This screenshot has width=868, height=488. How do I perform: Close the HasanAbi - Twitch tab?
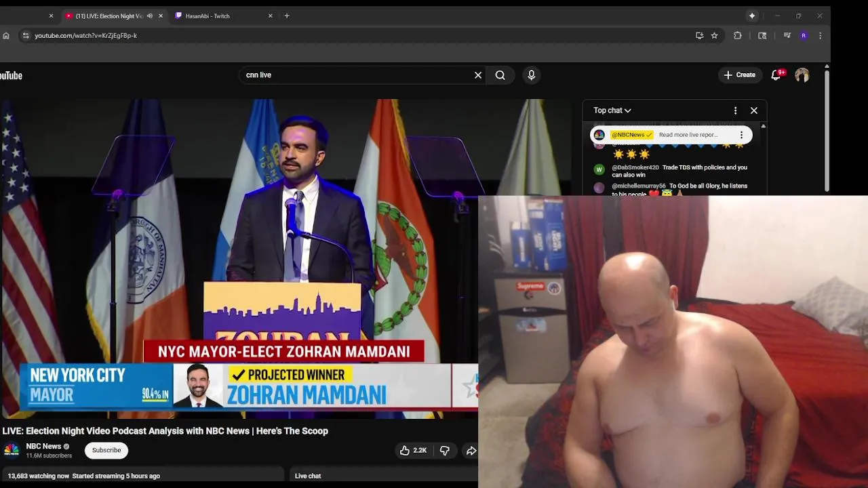point(270,16)
